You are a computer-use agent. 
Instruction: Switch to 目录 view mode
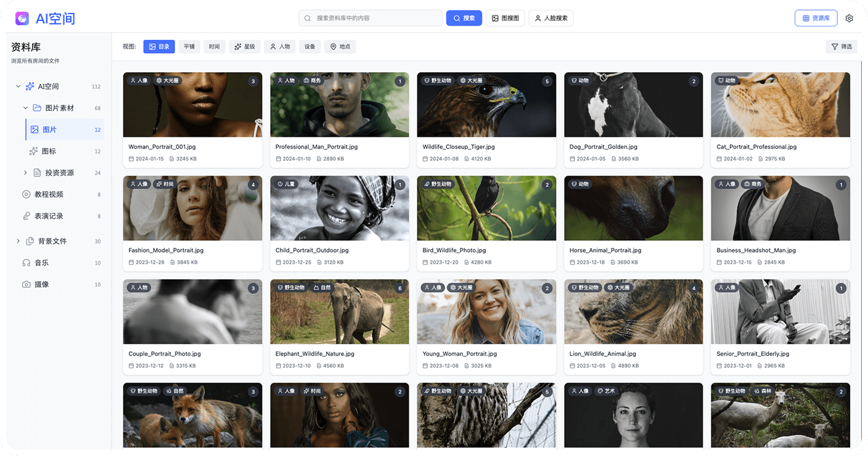pos(159,47)
